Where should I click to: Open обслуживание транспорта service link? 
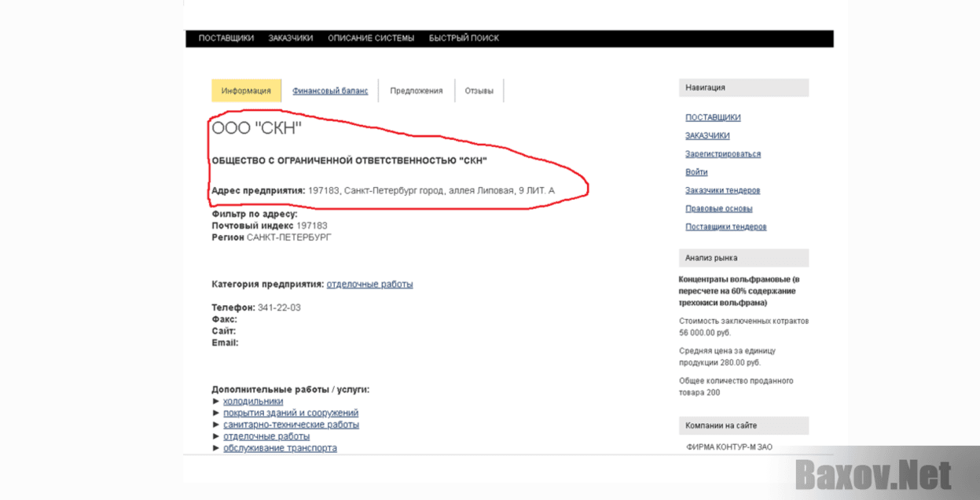pos(280,448)
